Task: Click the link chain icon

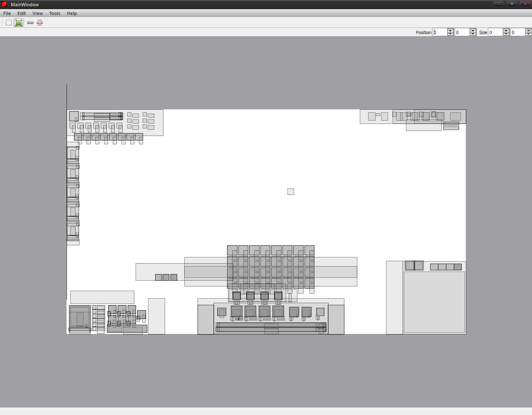Action: click(x=30, y=23)
